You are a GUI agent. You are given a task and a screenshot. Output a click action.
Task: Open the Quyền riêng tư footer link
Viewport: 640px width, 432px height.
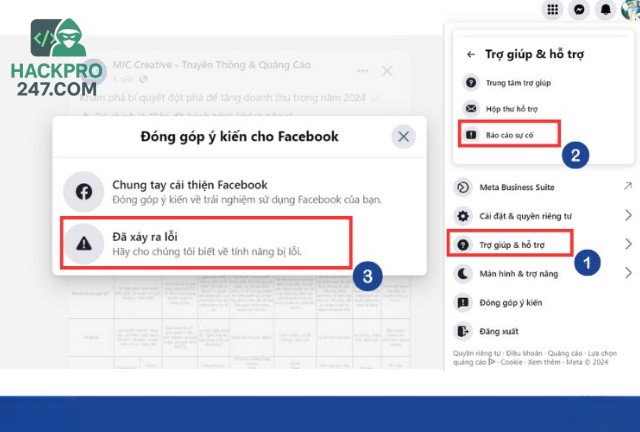[476, 353]
